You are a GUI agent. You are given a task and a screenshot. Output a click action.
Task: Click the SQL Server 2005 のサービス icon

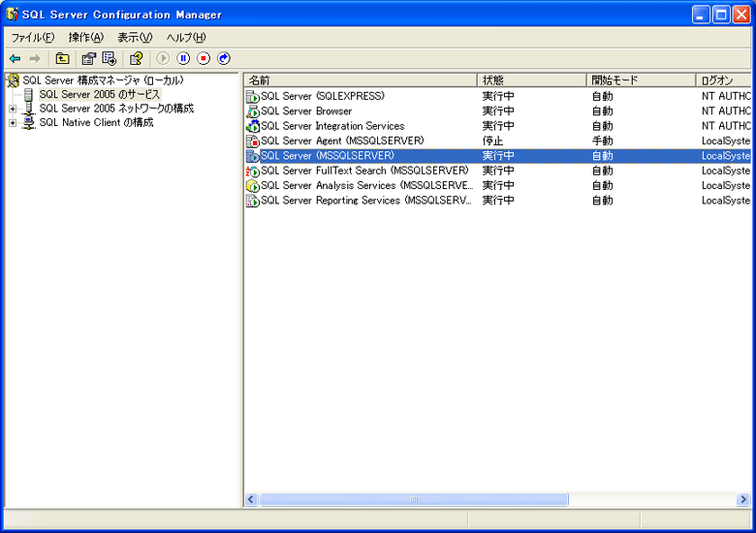click(x=28, y=94)
